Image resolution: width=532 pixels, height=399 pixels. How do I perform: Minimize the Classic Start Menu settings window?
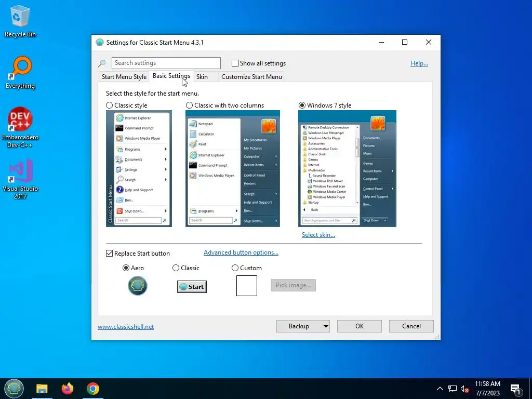(381, 43)
